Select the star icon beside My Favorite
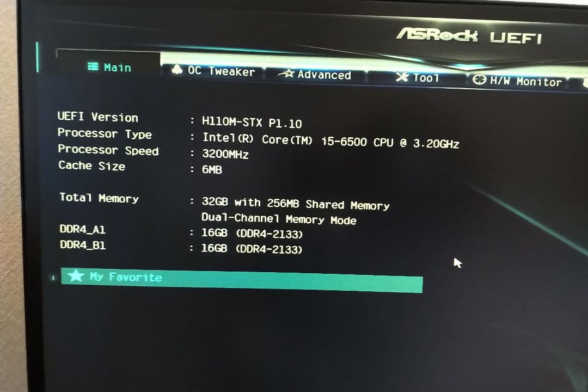 [x=76, y=276]
